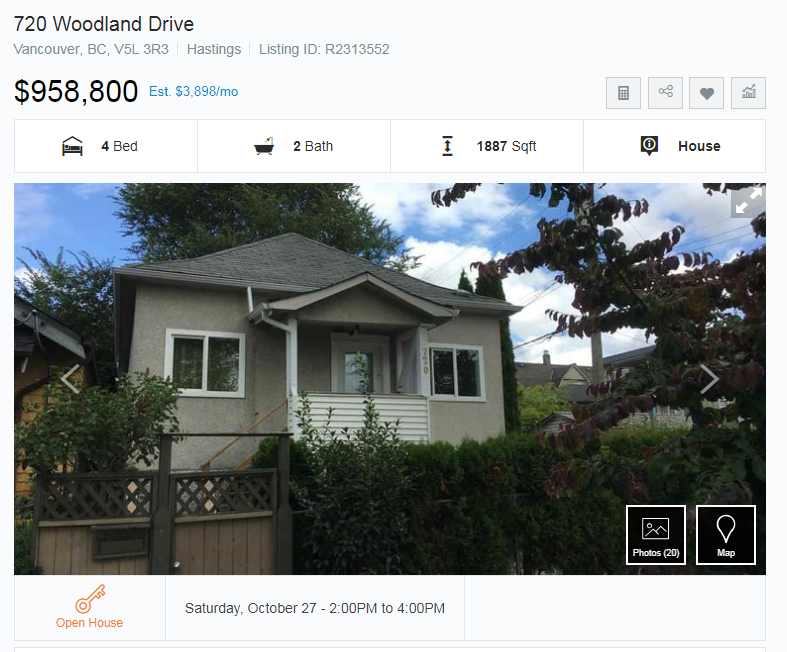Screen dimensions: 787x652
Task: Expand photo to fullscreen
Action: click(748, 201)
